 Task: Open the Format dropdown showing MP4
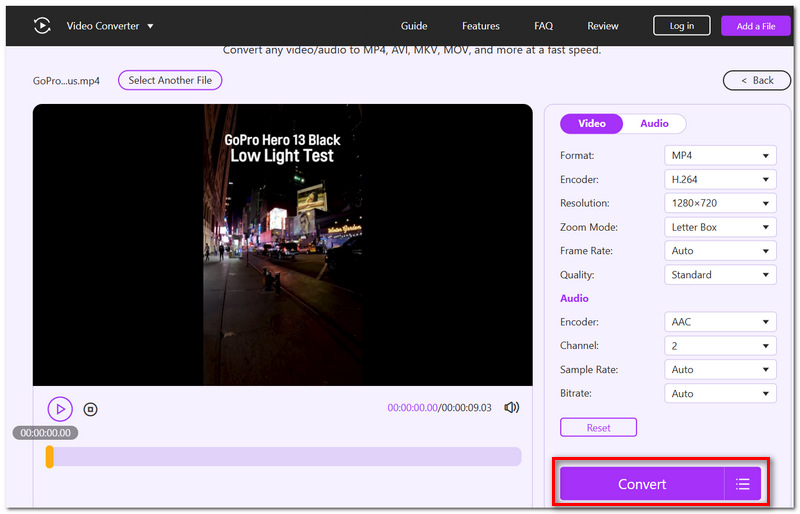(720, 156)
